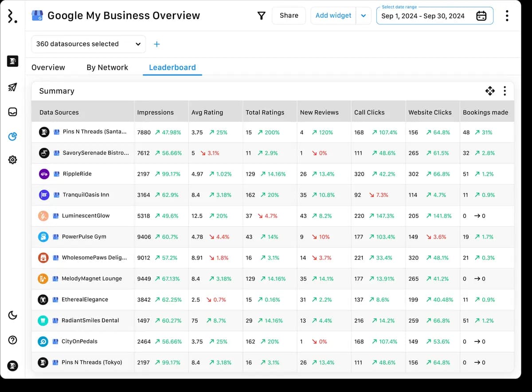532x392 pixels.
Task: Click the Summary widget move handle icon
Action: 490,91
